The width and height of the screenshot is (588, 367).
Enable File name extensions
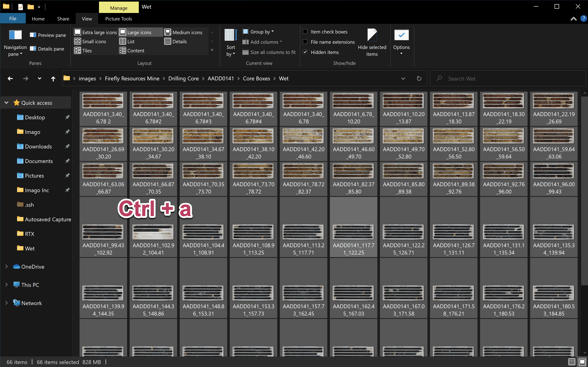(x=305, y=42)
